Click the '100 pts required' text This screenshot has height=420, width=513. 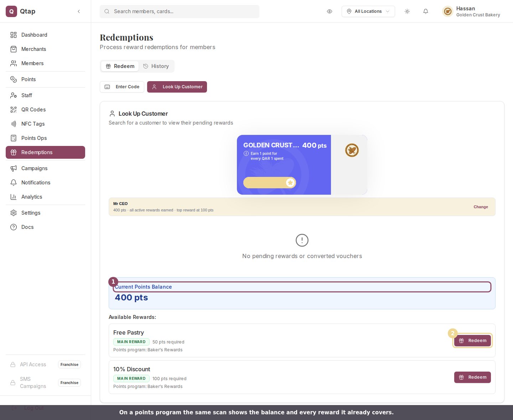pyautogui.click(x=170, y=379)
